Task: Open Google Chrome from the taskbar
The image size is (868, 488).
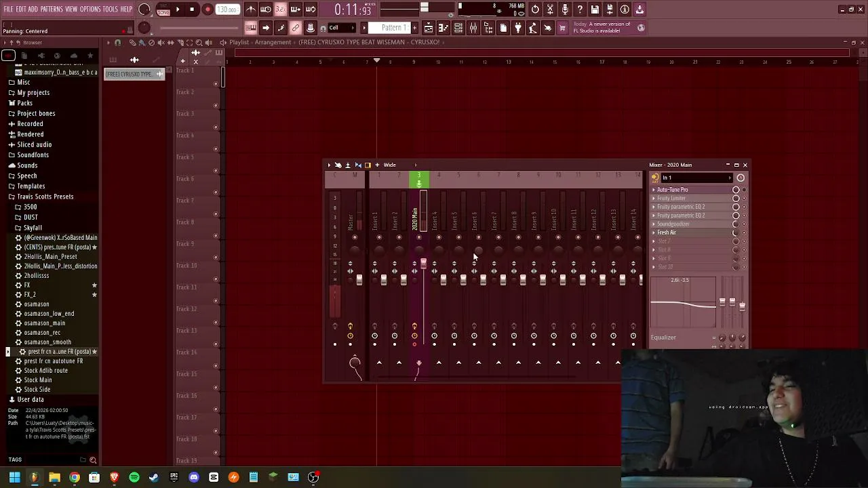Action: tap(75, 477)
